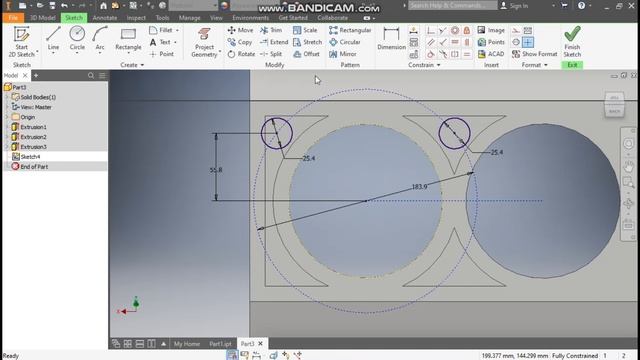Click Start 2D Sketch
Viewport: 640px width, 360px height.
pos(22,42)
